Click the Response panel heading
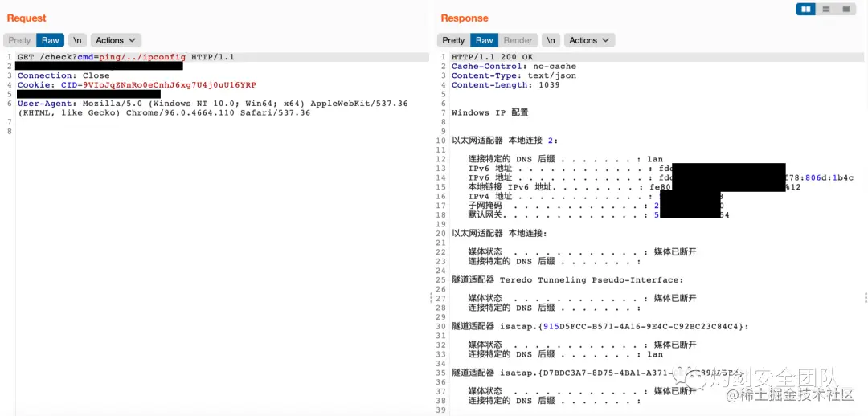Viewport: 868px width, 416px height. (465, 18)
